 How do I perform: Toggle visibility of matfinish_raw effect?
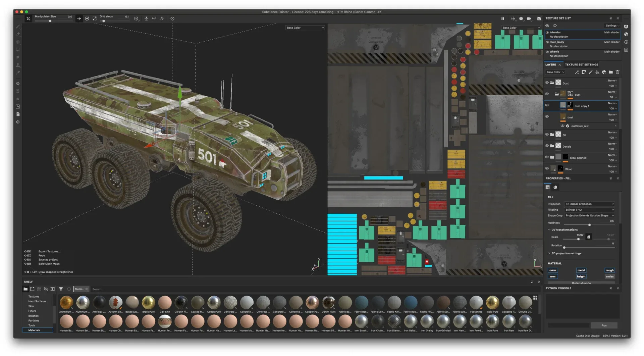coord(562,126)
